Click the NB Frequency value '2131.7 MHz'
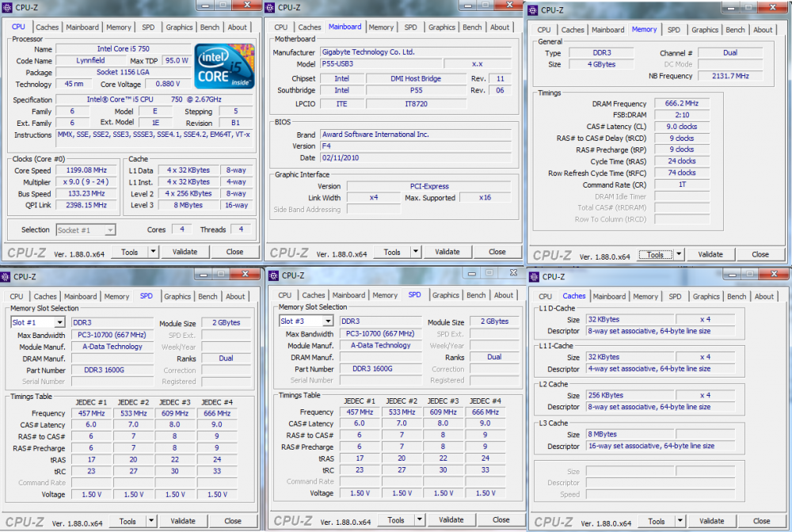792x532 pixels. click(730, 76)
